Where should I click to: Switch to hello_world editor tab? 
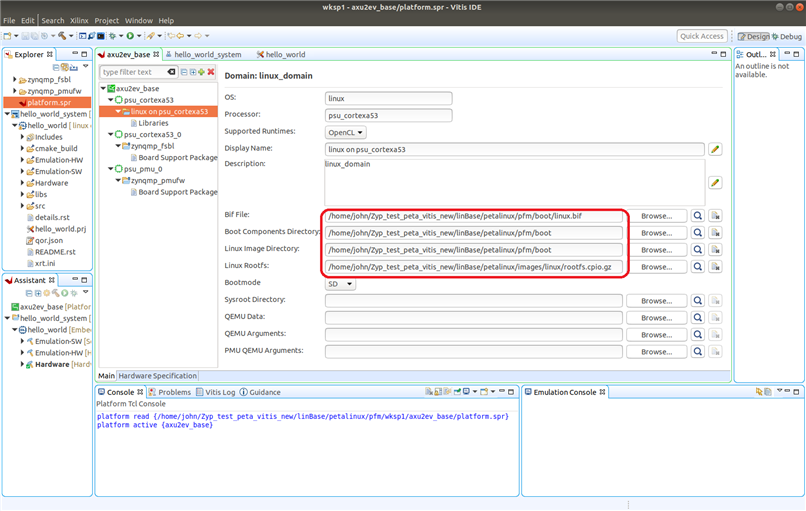pos(281,54)
